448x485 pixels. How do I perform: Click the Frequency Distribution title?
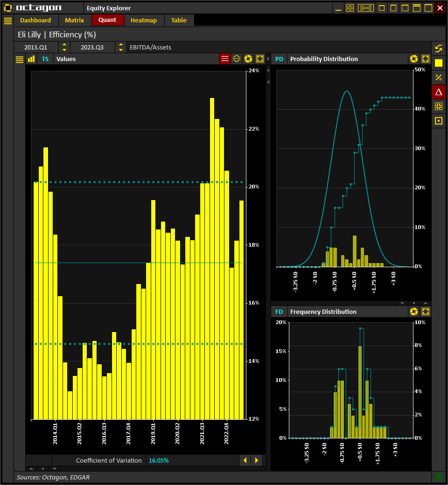click(323, 312)
